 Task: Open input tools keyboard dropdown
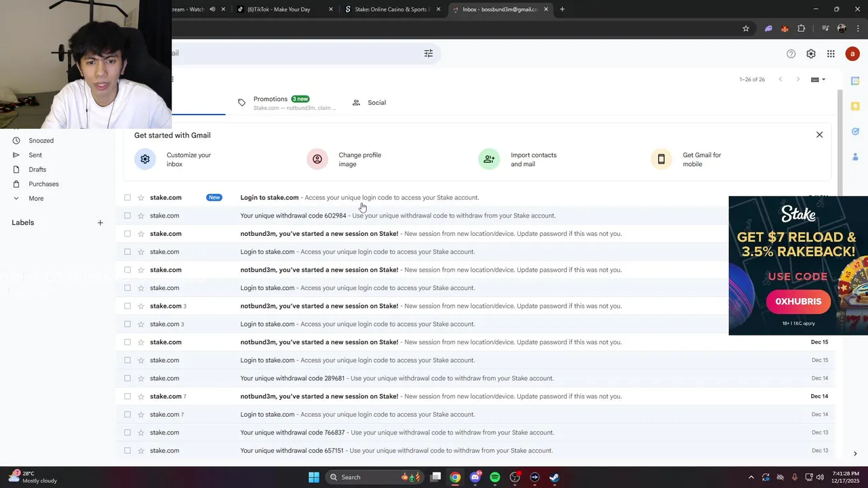pyautogui.click(x=818, y=79)
